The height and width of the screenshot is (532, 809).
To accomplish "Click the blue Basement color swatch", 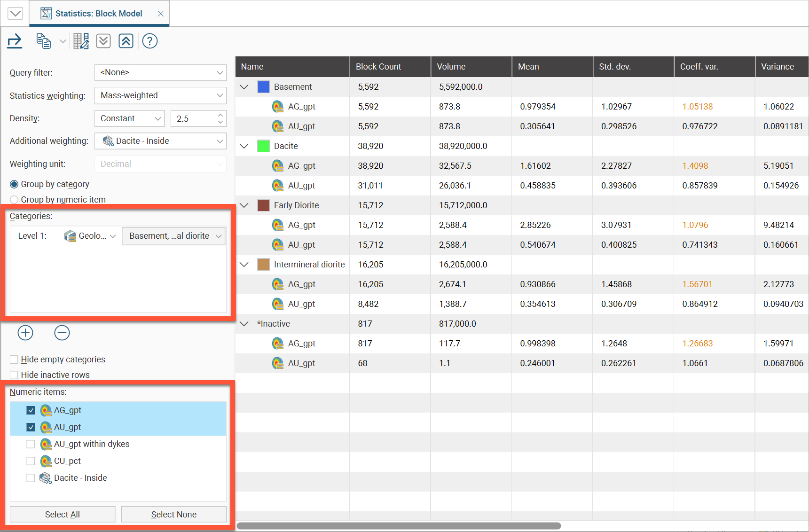I will (x=263, y=87).
